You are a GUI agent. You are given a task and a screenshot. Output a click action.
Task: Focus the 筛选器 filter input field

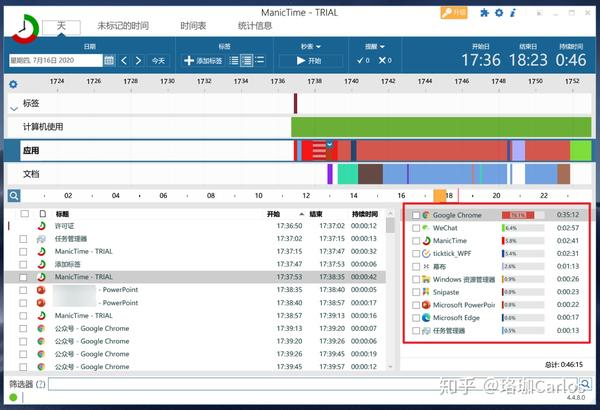coord(313,384)
